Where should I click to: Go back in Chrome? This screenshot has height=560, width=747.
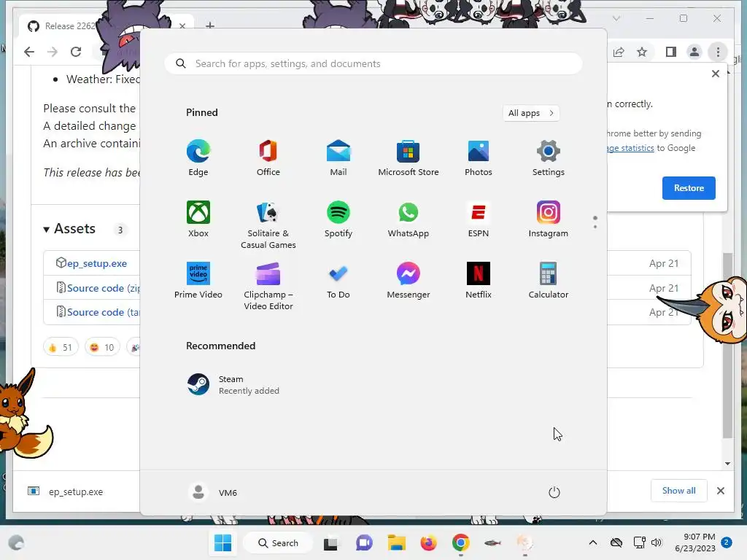pyautogui.click(x=29, y=52)
